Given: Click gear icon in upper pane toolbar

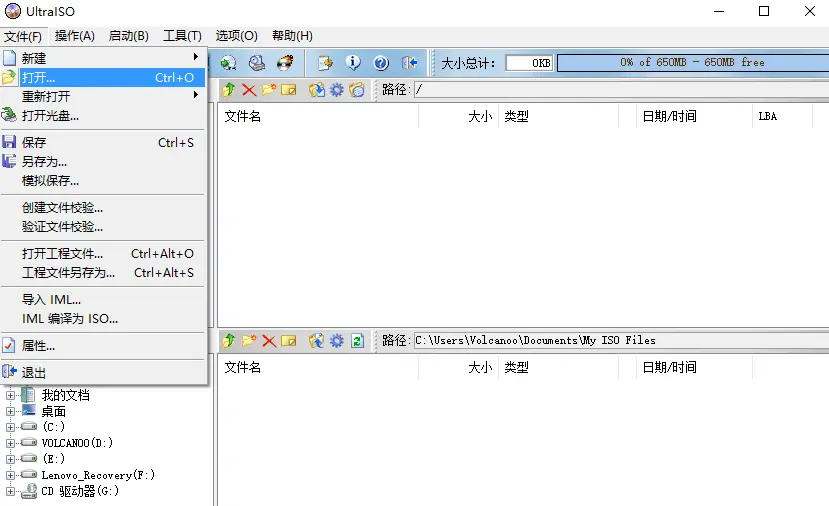Looking at the screenshot, I should 337,90.
